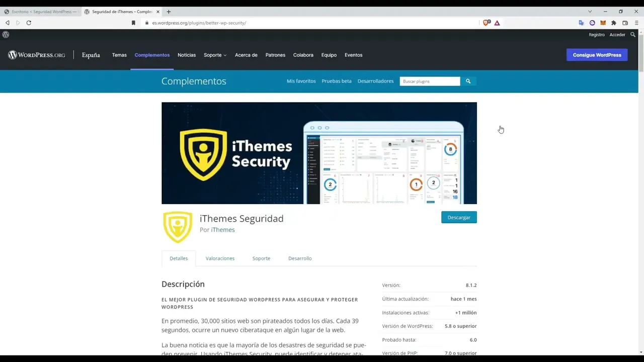Open the Desarrolladores link

click(375, 81)
